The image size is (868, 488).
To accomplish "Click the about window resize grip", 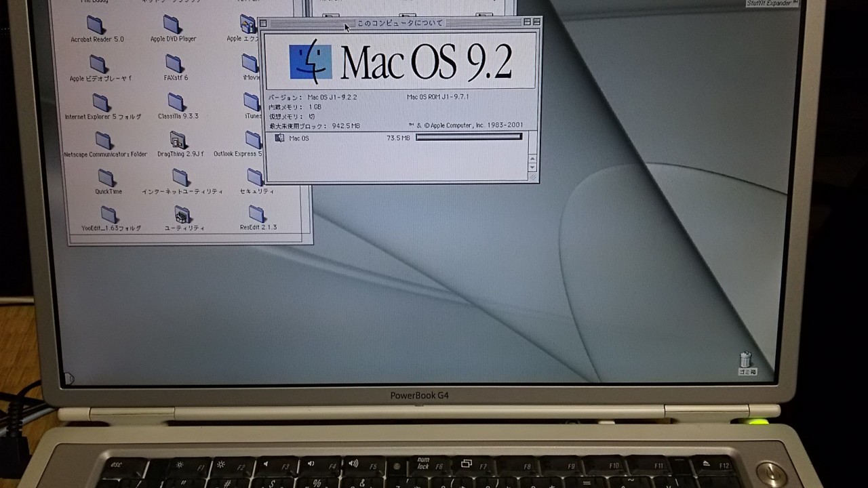I will (533, 178).
